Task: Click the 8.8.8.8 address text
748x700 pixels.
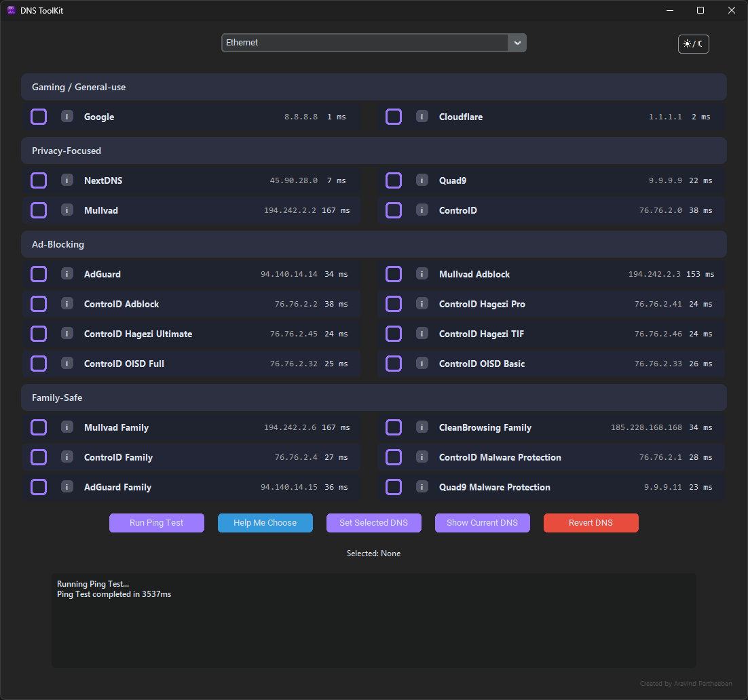Action: [301, 117]
